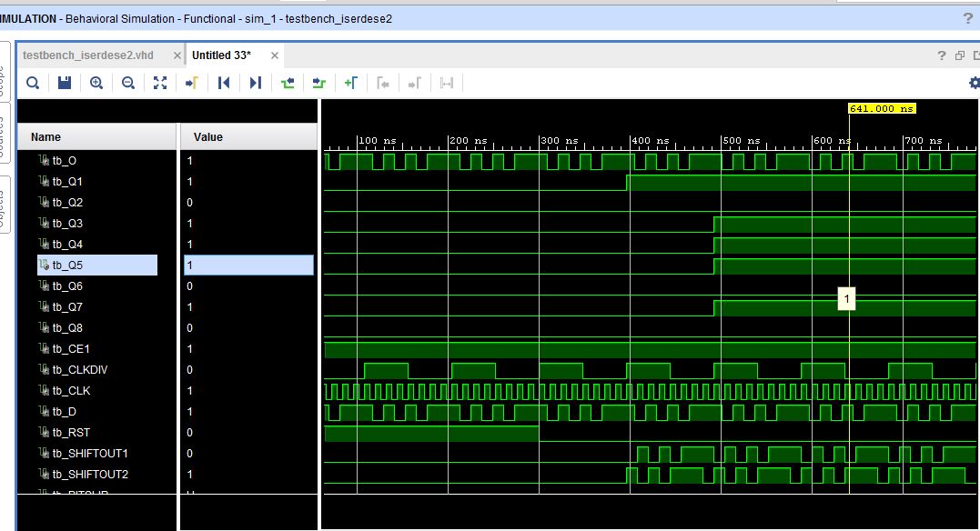The image size is (980, 531).
Task: Click the value 0 of tb_CLKDIV
Action: coord(189,370)
